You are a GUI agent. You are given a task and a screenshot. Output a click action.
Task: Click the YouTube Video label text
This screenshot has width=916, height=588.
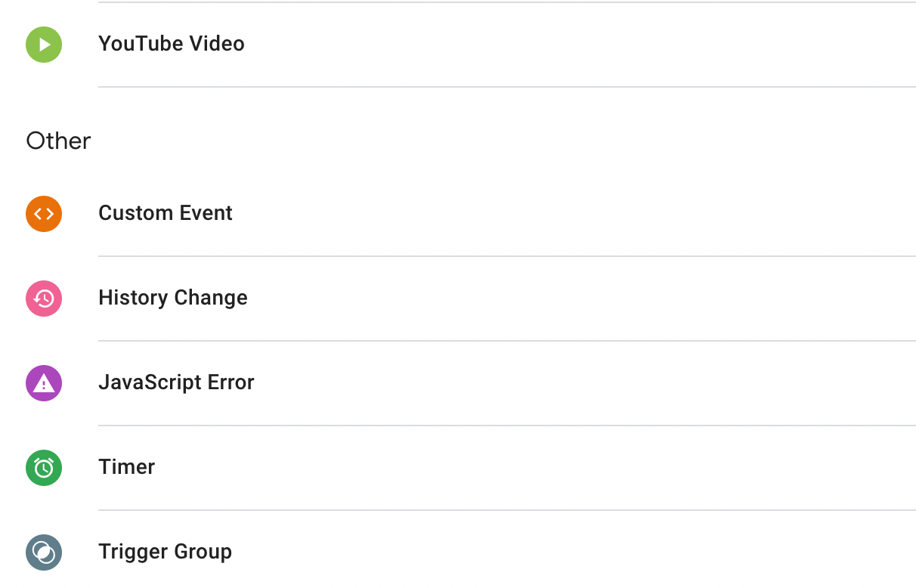tap(171, 44)
